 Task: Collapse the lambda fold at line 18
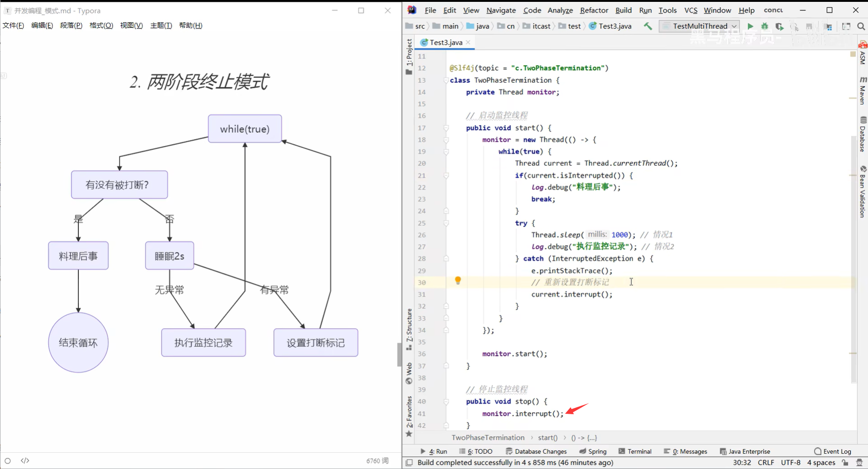click(446, 140)
